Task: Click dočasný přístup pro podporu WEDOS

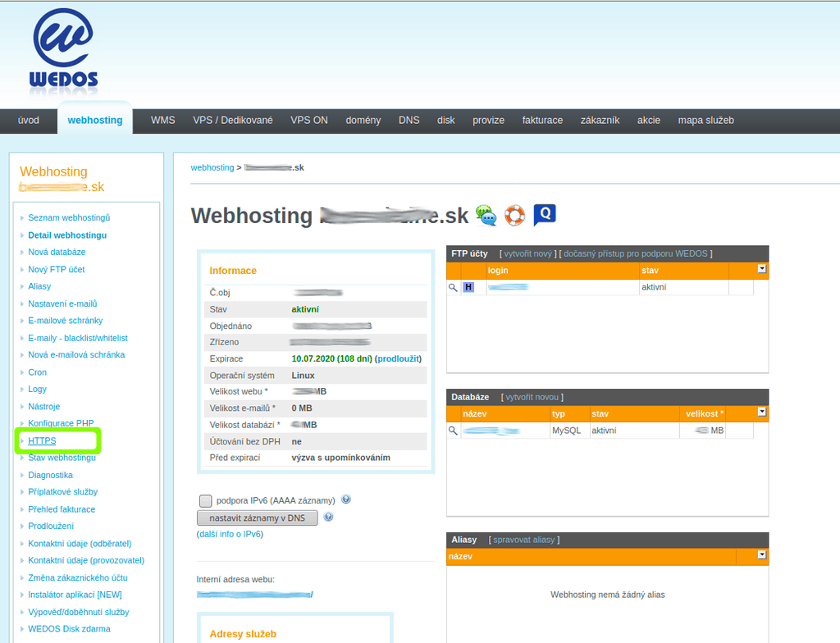Action: [x=636, y=254]
